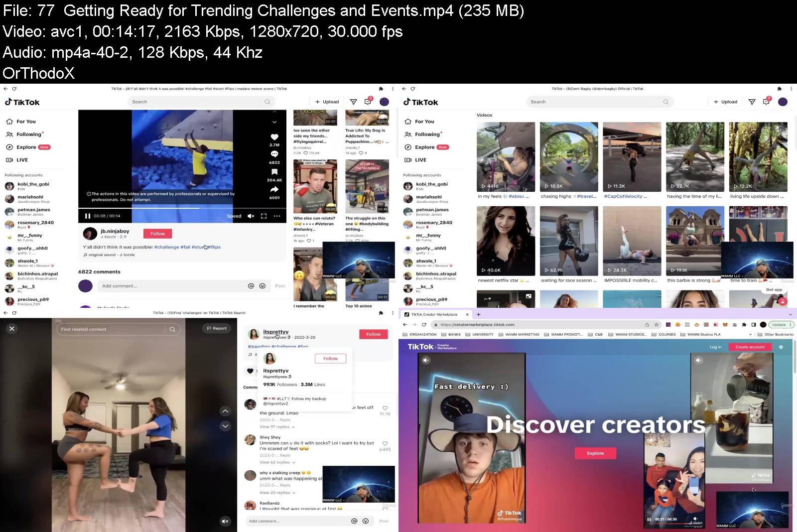Close the TikTok Creator Marketplace browser tab
This screenshot has width=797, height=532.
click(x=467, y=314)
